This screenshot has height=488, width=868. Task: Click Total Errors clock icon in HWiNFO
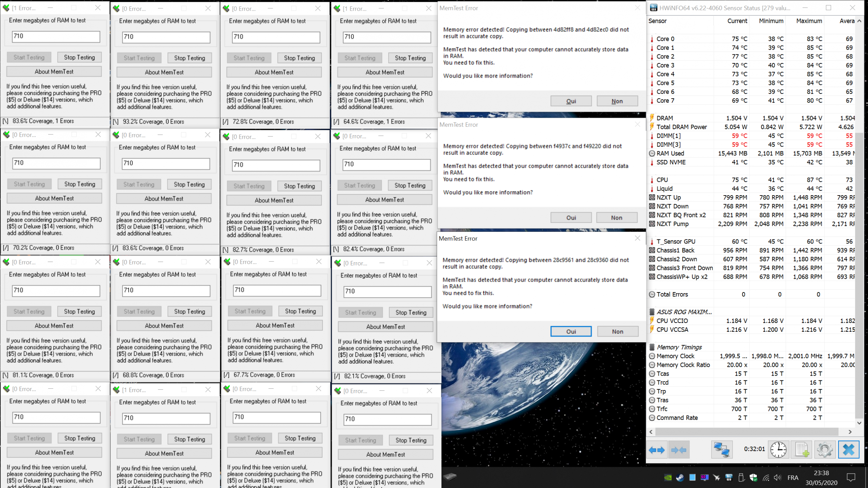[652, 294]
